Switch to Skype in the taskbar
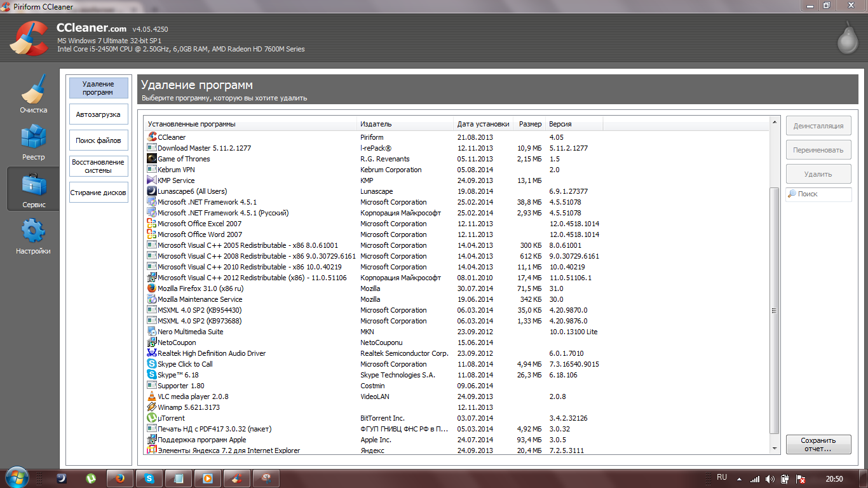 150,478
